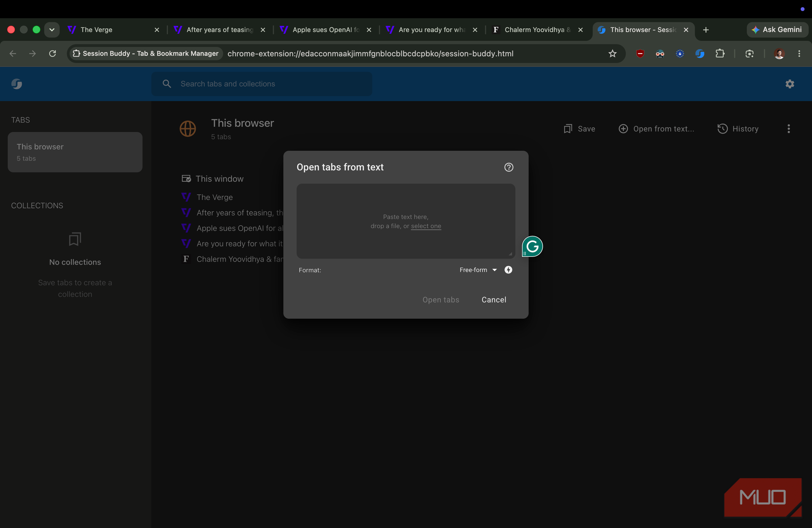Image resolution: width=812 pixels, height=528 pixels.
Task: Open the Chrome profile avatar
Action: (x=779, y=54)
